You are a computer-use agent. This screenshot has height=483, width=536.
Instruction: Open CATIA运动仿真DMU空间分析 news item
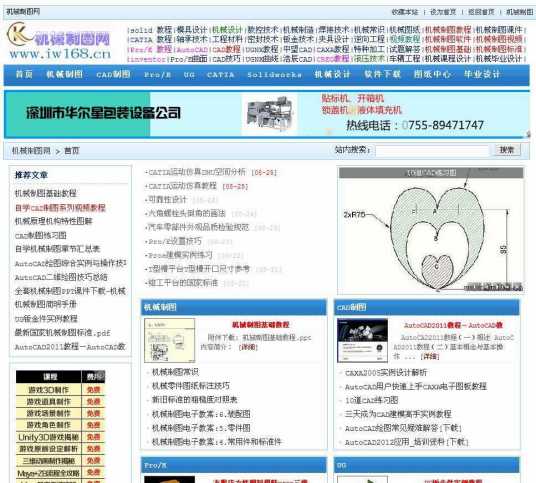point(197,172)
